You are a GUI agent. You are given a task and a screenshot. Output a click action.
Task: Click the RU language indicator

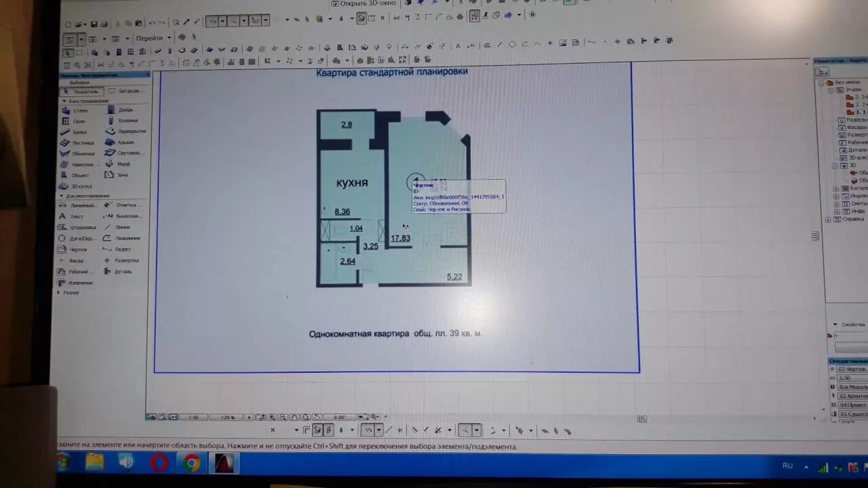point(787,466)
